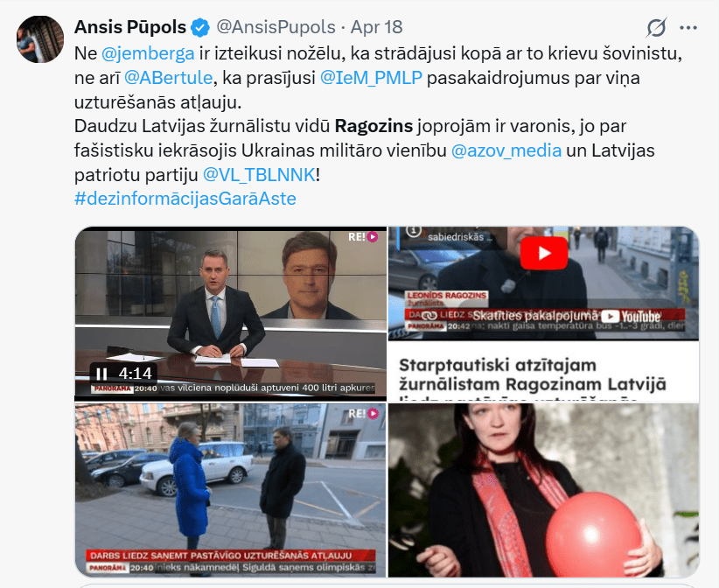The width and height of the screenshot is (719, 588).
Task: Open the @jemberga mention
Action: (148, 53)
